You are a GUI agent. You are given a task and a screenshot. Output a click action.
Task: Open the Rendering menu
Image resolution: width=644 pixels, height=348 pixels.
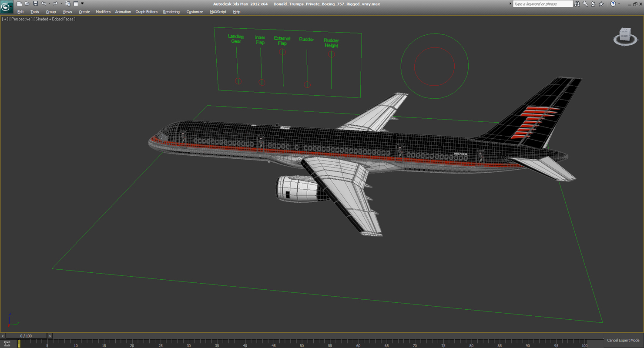coord(171,12)
